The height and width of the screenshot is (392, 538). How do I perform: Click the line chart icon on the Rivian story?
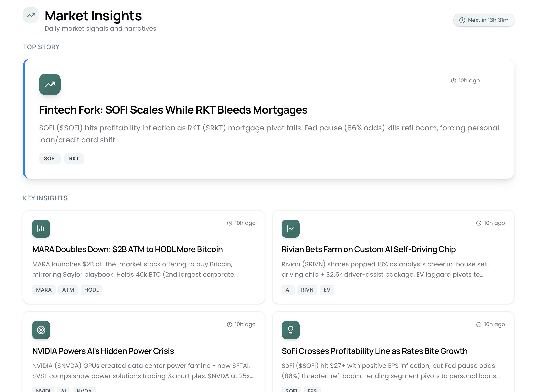(290, 228)
